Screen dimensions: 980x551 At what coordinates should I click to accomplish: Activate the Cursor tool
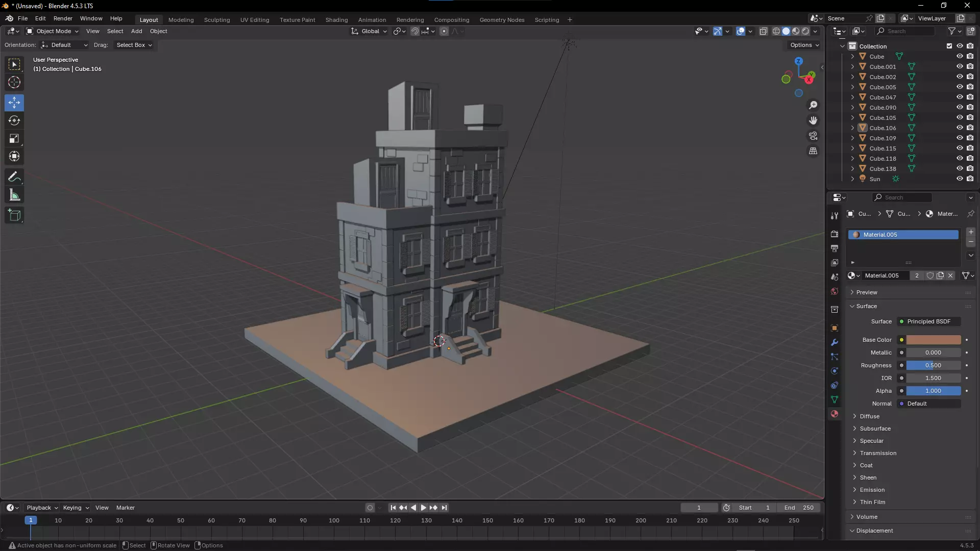pos(14,82)
